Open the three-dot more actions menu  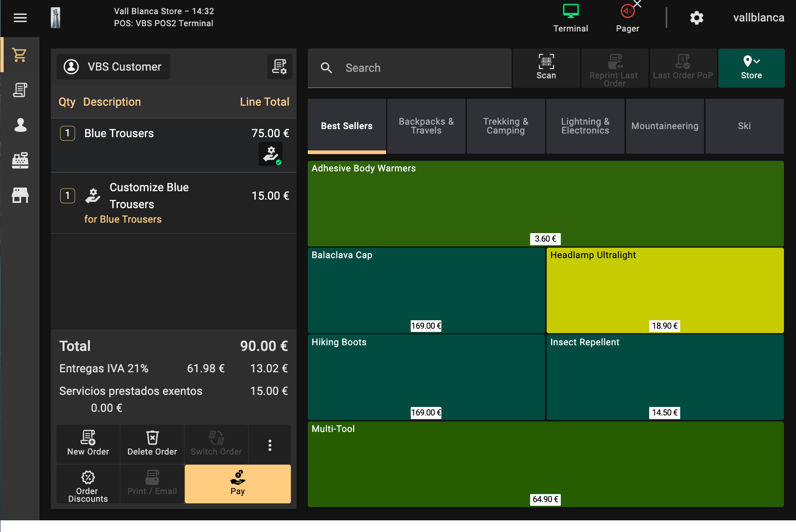pyautogui.click(x=270, y=445)
